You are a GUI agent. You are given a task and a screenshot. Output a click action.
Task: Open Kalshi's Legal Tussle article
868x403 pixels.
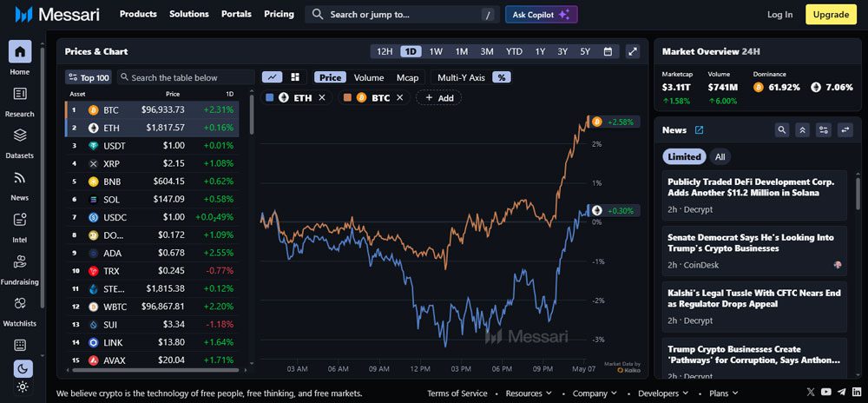(754, 307)
